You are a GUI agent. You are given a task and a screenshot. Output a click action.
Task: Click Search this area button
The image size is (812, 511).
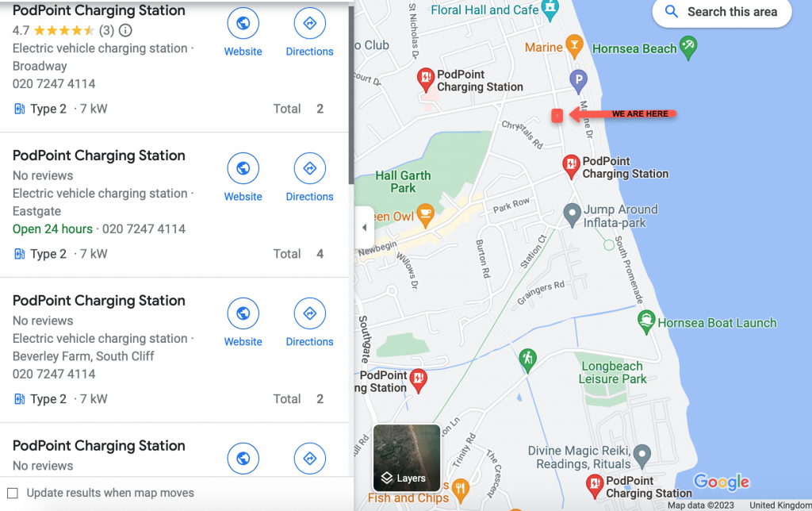[x=722, y=12]
